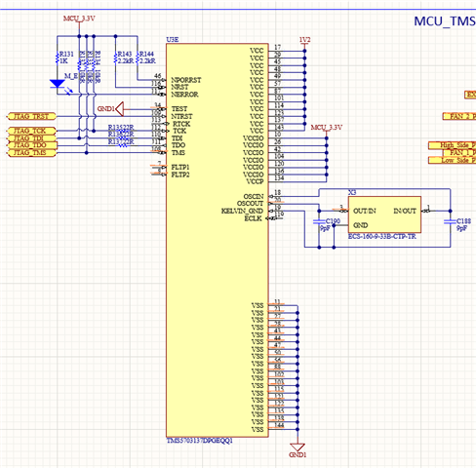Select the U3E TMS570 microcontroller body

(218, 241)
